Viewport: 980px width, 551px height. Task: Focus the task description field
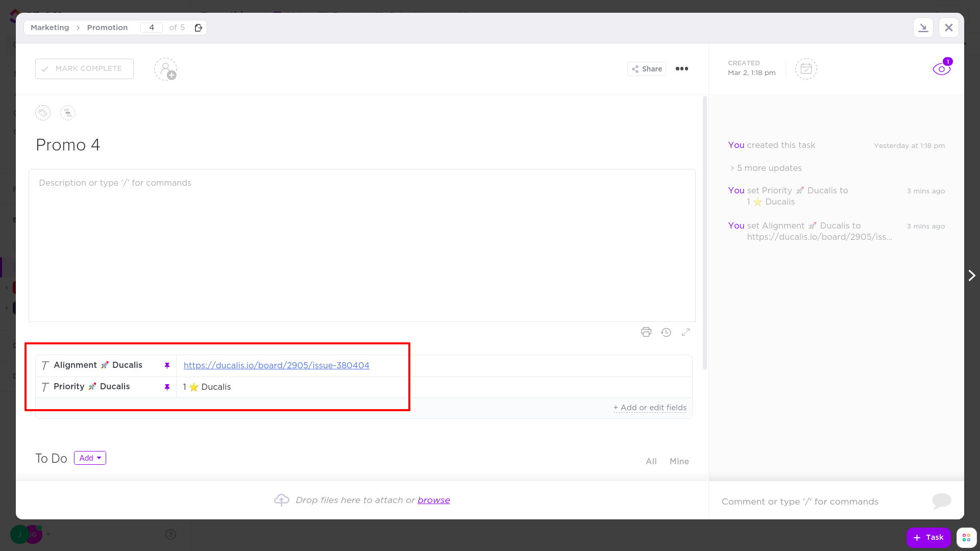point(362,245)
